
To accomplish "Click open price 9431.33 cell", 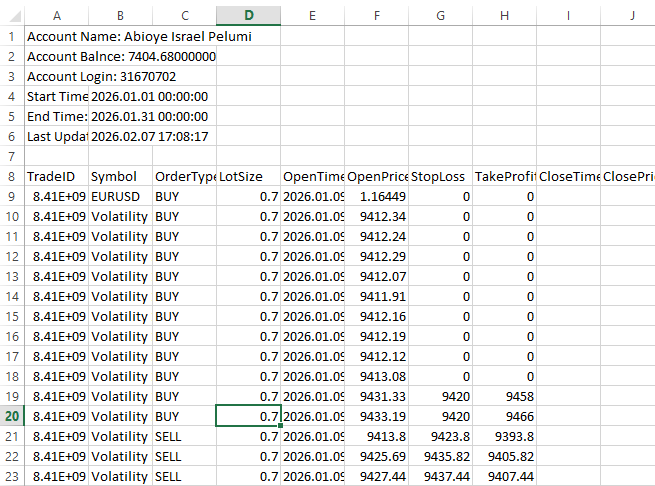I will point(376,397).
